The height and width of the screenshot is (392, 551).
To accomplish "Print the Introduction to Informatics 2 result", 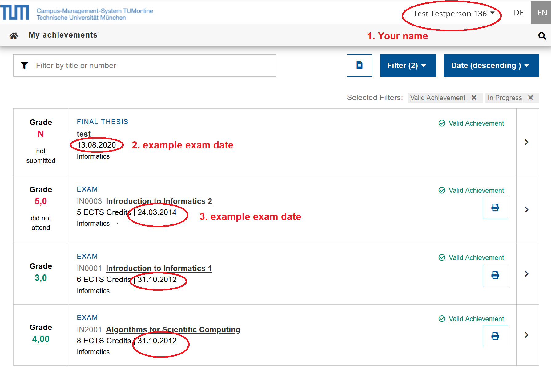I will (495, 208).
